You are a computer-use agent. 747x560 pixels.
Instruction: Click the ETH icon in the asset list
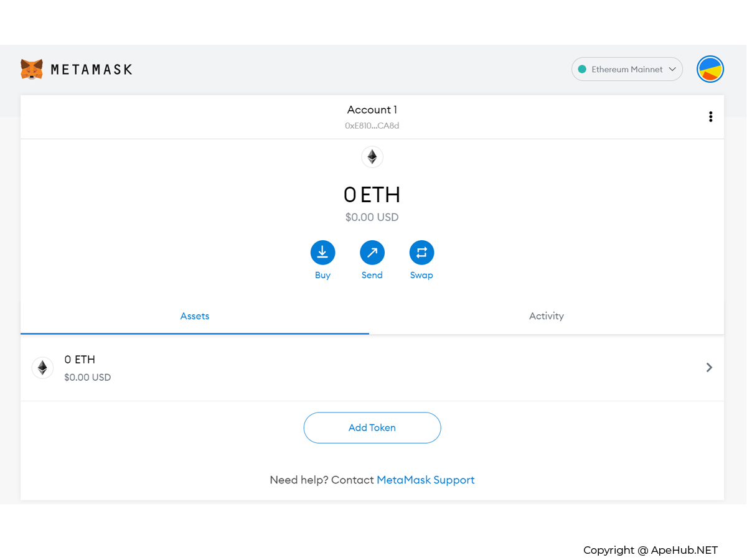(x=42, y=368)
